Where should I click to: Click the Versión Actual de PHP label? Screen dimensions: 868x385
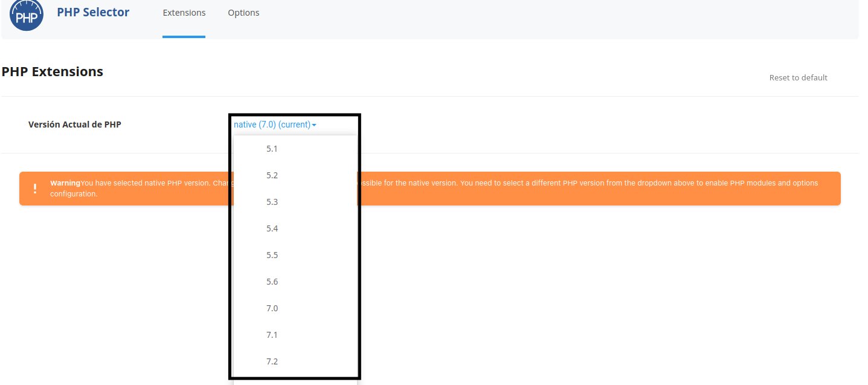coord(75,125)
